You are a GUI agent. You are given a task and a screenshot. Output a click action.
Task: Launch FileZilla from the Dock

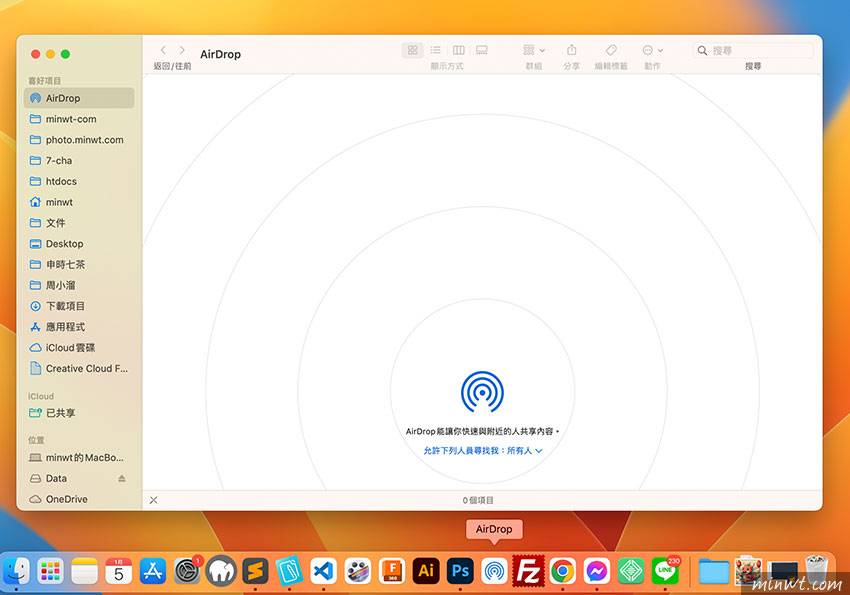tap(528, 571)
